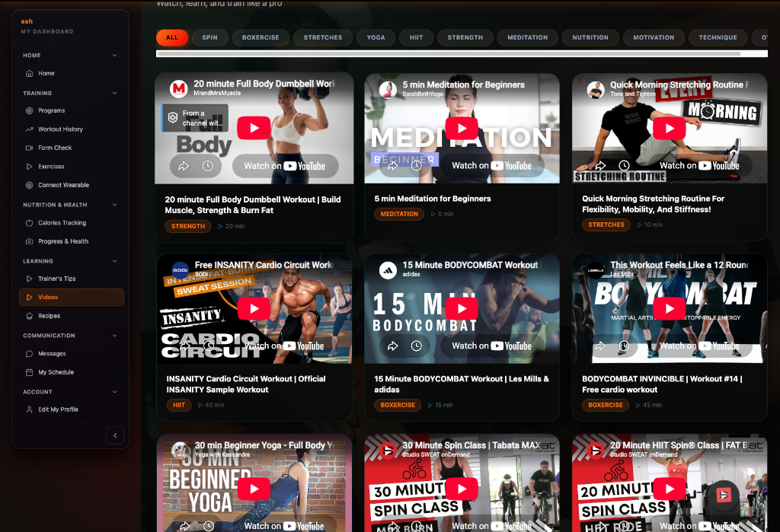Image resolution: width=780 pixels, height=532 pixels.
Task: Collapse the LEARNING section
Action: click(x=115, y=261)
